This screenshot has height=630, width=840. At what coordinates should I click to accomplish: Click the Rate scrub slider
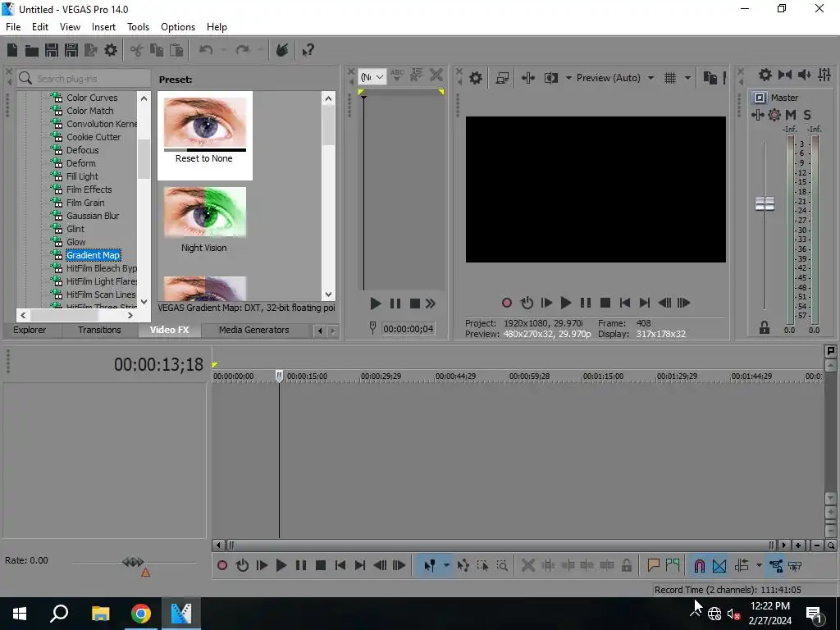pos(133,562)
